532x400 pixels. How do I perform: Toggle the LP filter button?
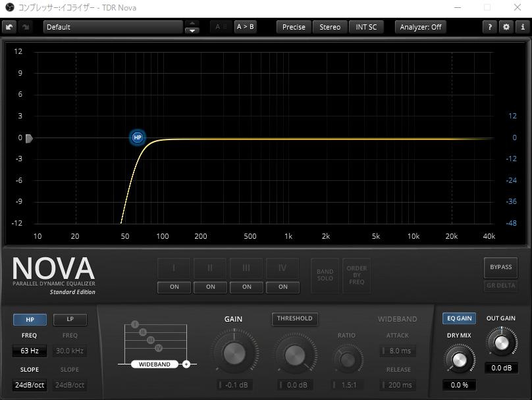(x=70, y=319)
